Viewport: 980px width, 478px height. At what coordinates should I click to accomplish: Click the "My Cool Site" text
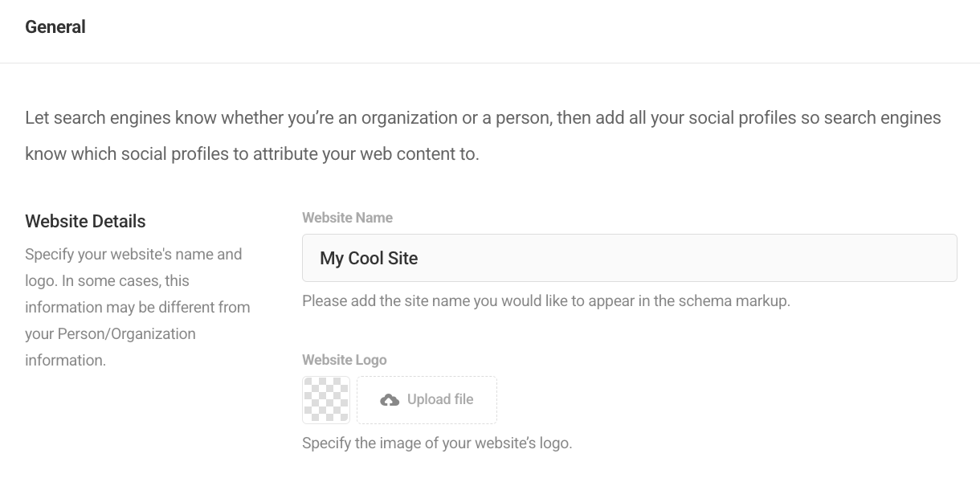[x=369, y=259]
